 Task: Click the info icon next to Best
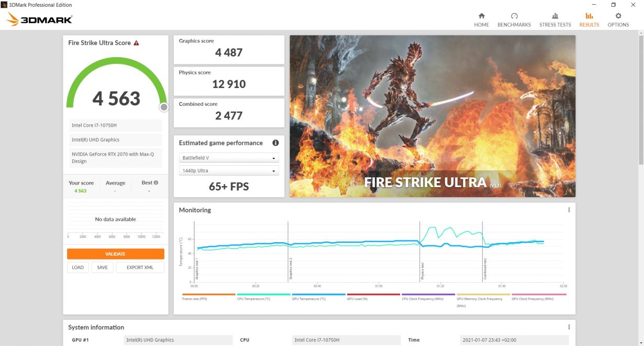pyautogui.click(x=156, y=183)
